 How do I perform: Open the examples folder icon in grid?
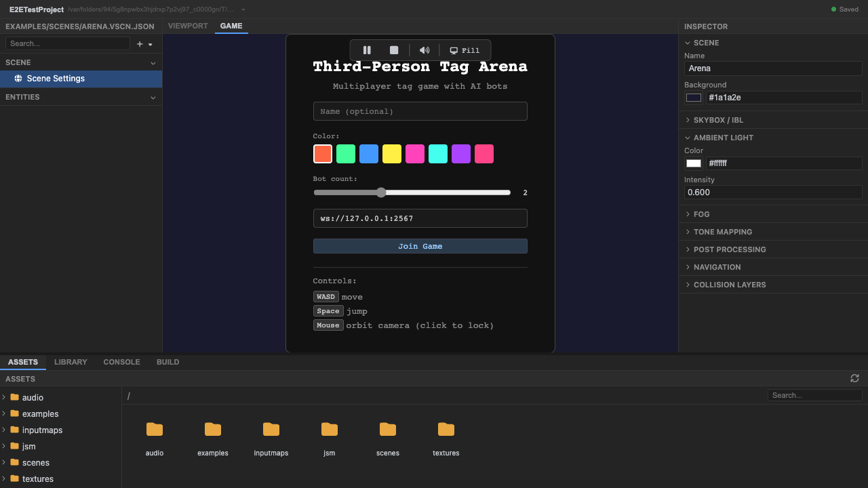click(x=213, y=429)
